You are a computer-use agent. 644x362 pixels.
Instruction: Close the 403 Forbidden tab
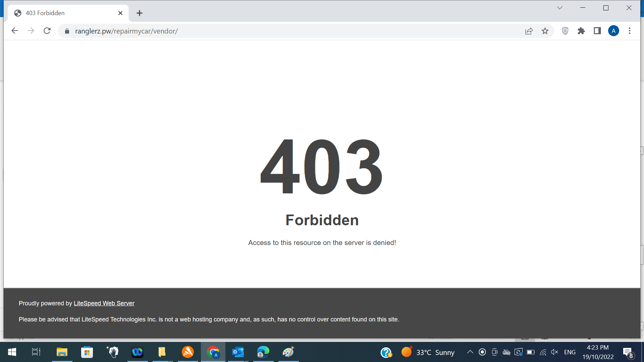(120, 13)
